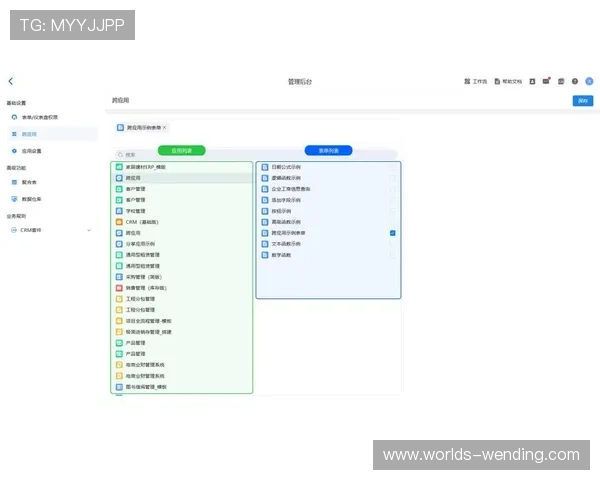Click the 企业工商信息查询 form icon

pyautogui.click(x=265, y=189)
